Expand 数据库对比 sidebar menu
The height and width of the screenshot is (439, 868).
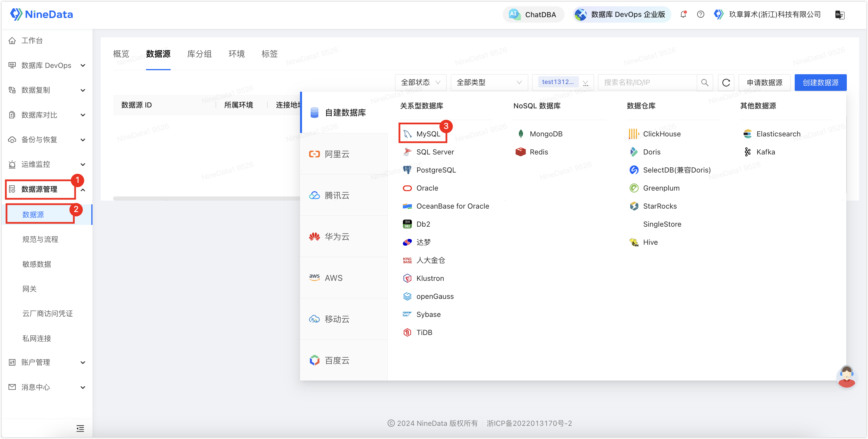coord(47,115)
